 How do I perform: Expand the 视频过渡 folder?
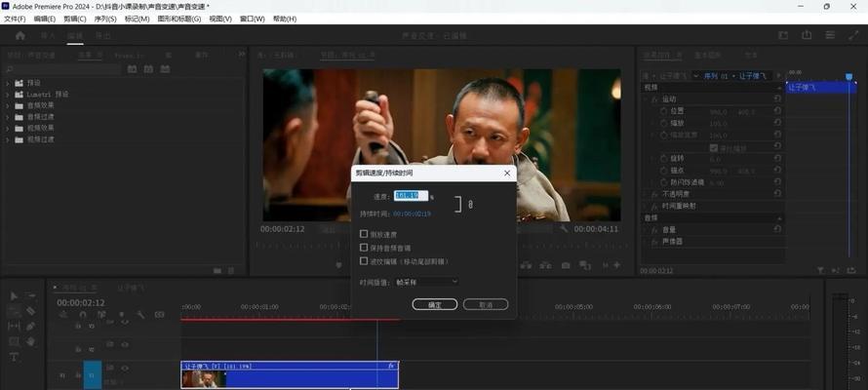(x=8, y=139)
